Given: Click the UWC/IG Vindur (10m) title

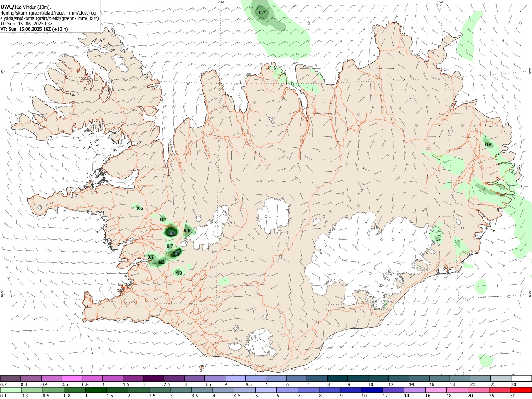Looking at the screenshot, I should [x=26, y=7].
